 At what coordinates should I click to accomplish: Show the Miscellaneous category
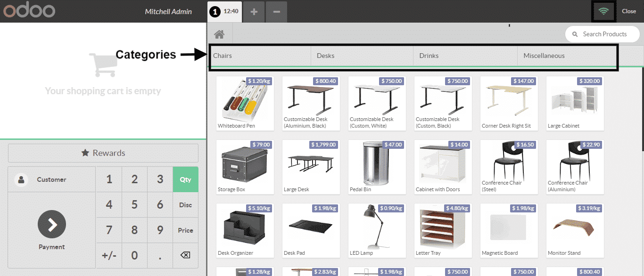tap(566, 56)
